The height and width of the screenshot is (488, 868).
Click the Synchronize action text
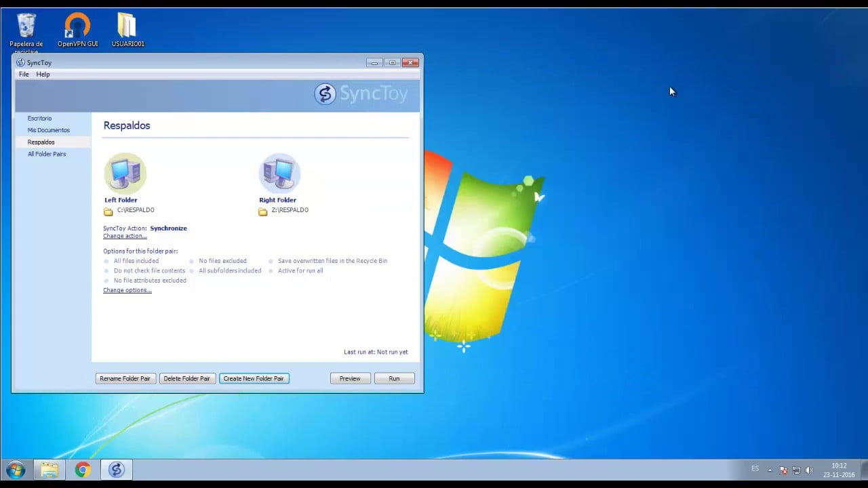pyautogui.click(x=168, y=228)
